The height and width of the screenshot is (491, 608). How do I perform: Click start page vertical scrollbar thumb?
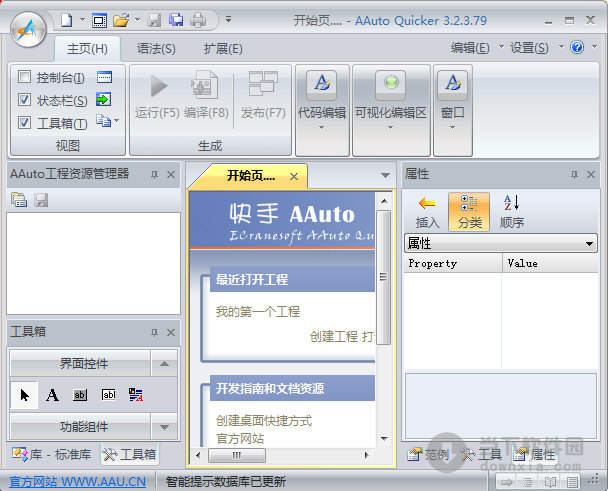pyautogui.click(x=383, y=277)
